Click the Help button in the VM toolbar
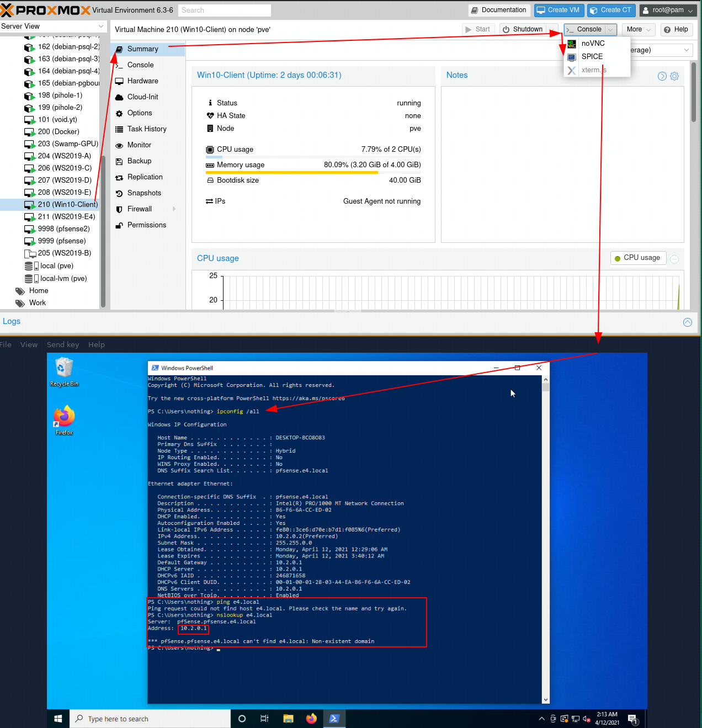Image resolution: width=702 pixels, height=728 pixels. 676,30
